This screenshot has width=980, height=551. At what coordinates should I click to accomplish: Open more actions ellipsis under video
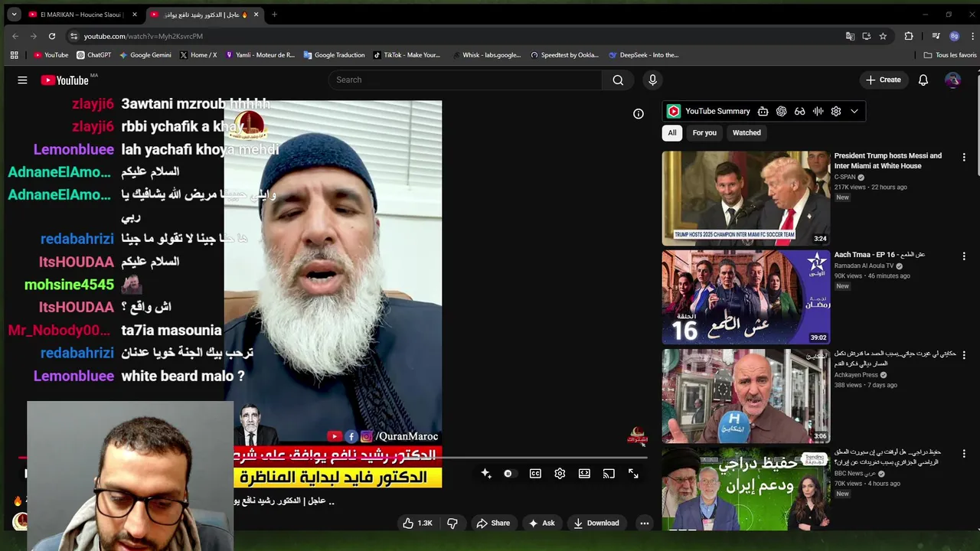[645, 523]
